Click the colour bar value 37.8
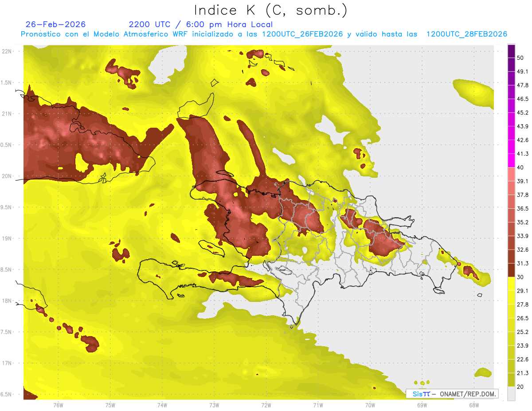This screenshot has width=532, height=411. 523,195
